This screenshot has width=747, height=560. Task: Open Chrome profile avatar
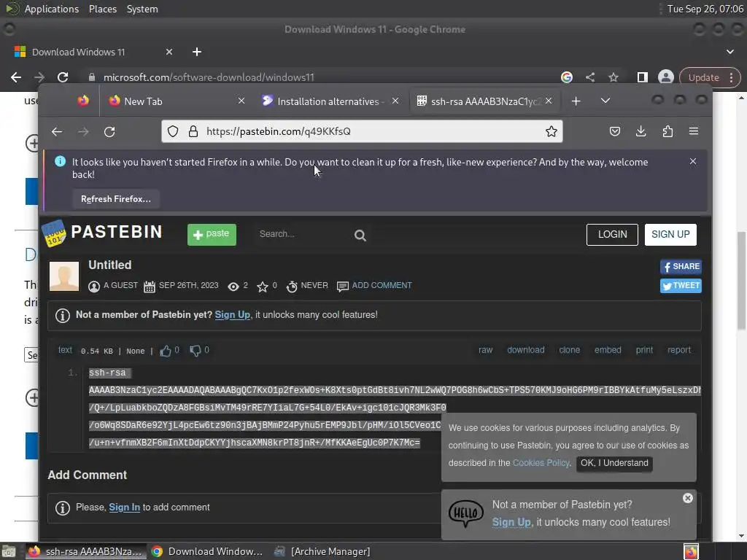point(665,77)
